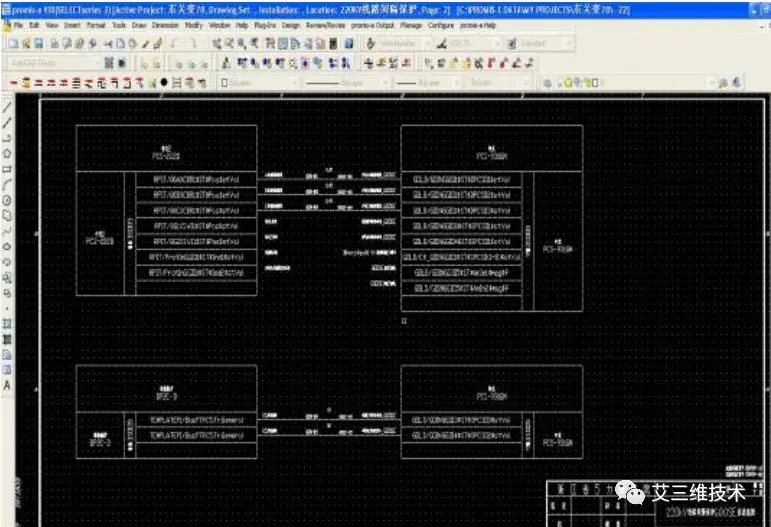Click the Undo arrow in the standard toolbar

coord(175,44)
